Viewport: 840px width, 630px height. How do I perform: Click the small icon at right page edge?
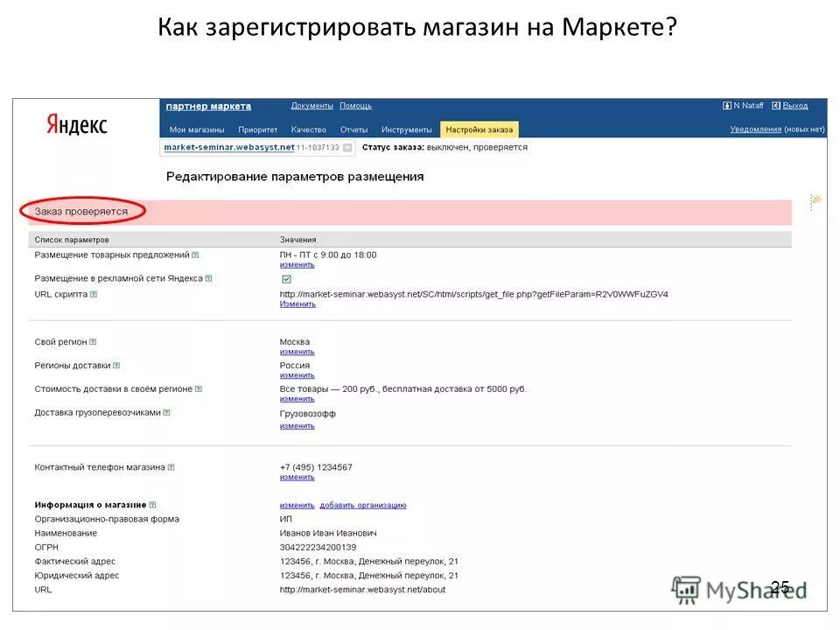815,201
